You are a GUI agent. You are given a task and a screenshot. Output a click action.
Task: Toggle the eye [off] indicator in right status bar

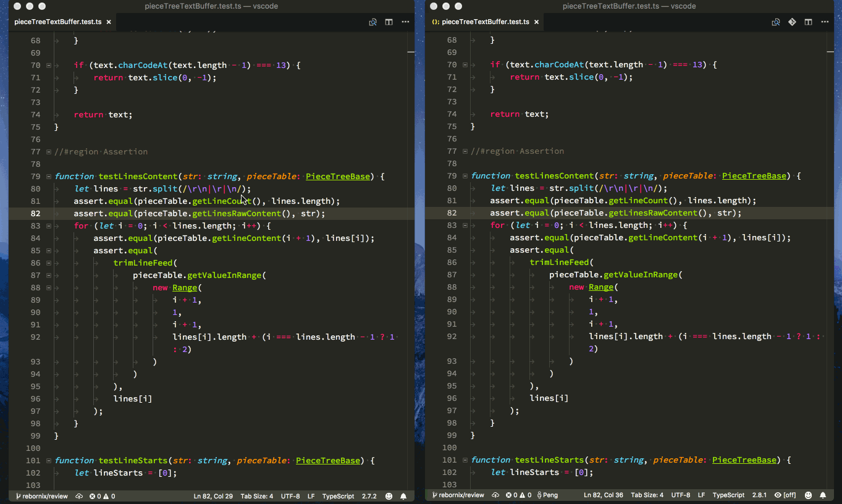click(785, 495)
